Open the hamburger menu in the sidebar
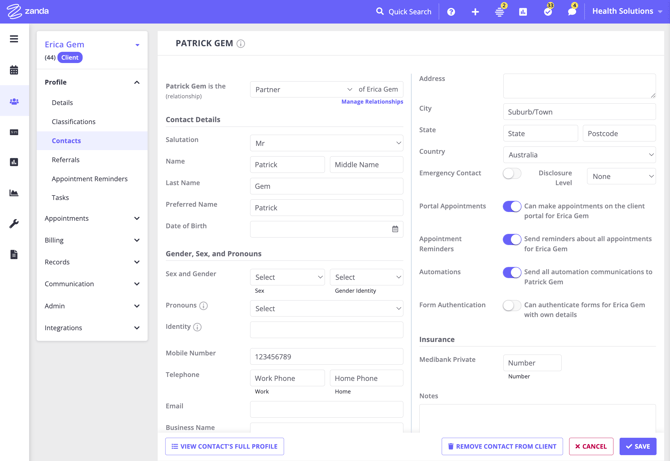Viewport: 670px width, 461px height. pyautogui.click(x=14, y=39)
